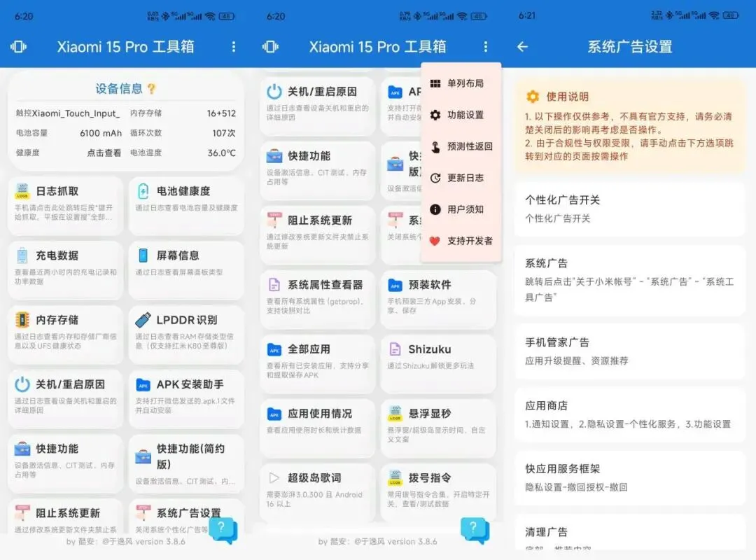Tap the 悬浮显秒 logs icon
The height and width of the screenshot is (560, 756).
tap(395, 414)
